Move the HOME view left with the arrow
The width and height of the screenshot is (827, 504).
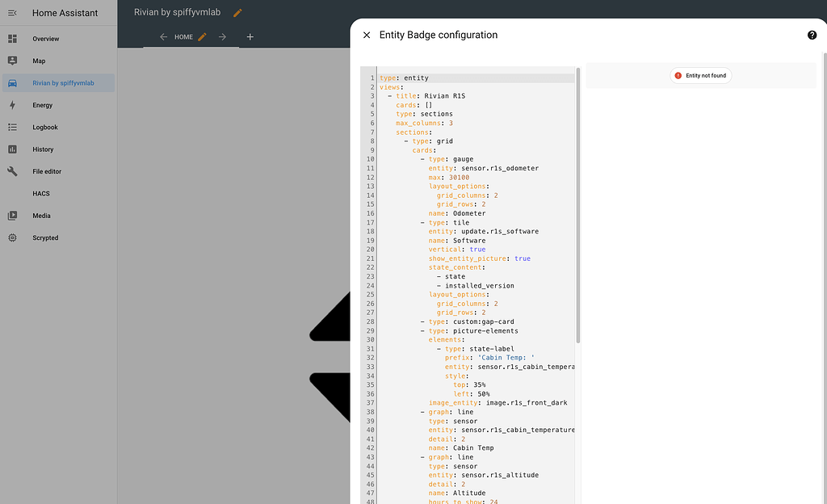[x=164, y=36]
